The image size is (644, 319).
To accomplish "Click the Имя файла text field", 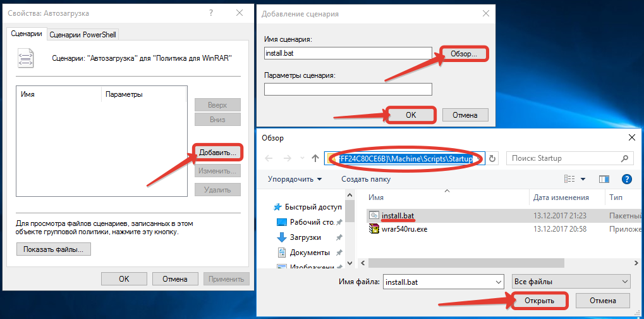I will pos(438,282).
